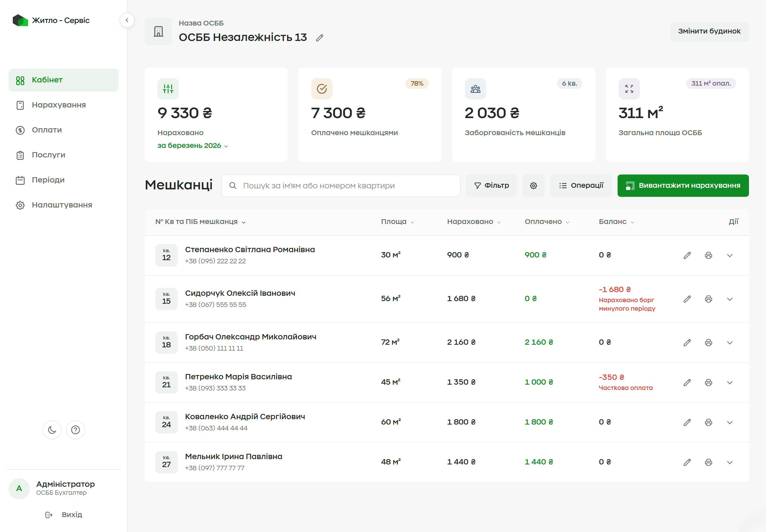Sort by Оплачено column

tap(547, 222)
